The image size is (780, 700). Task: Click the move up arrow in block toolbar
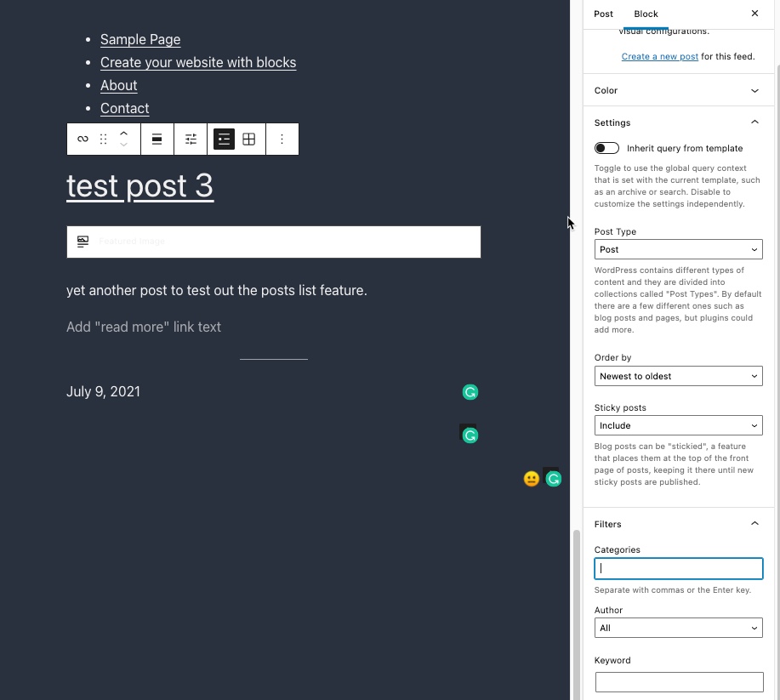point(123,134)
